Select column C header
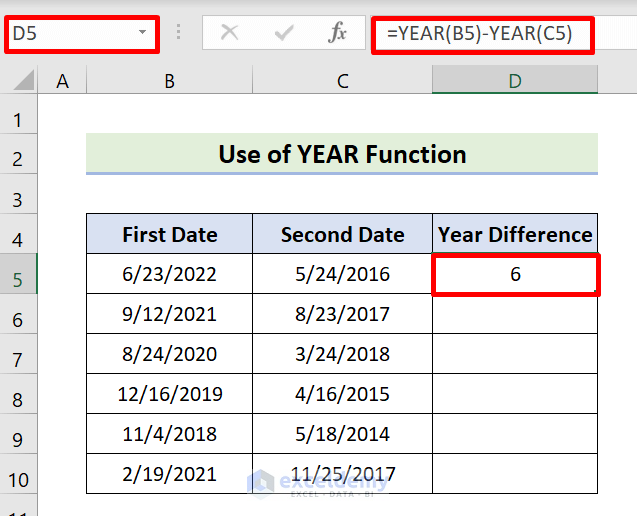The height and width of the screenshot is (516, 637). 342,82
